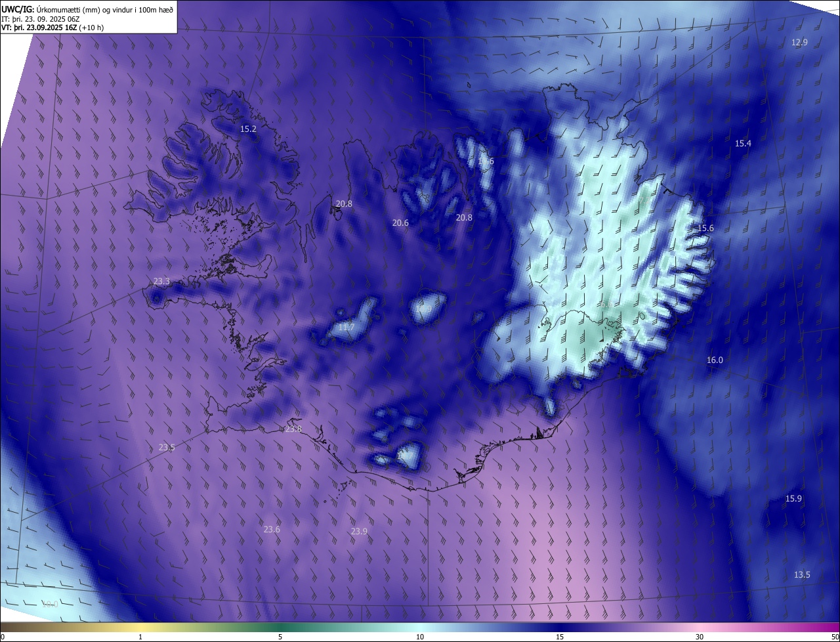Viewport: 840px width, 642px height.
Task: Click the 23.5 value label on the map
Action: tap(167, 447)
